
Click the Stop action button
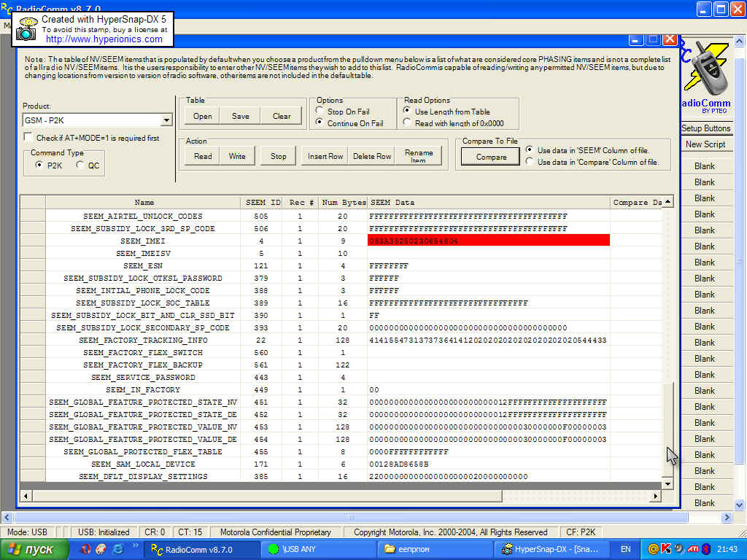click(x=278, y=156)
